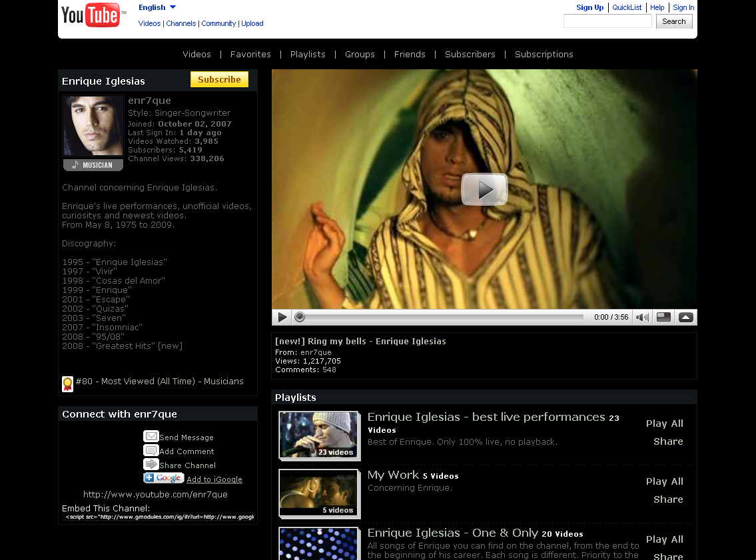Select the embed code text field
This screenshot has height=560, width=756.
click(159, 517)
